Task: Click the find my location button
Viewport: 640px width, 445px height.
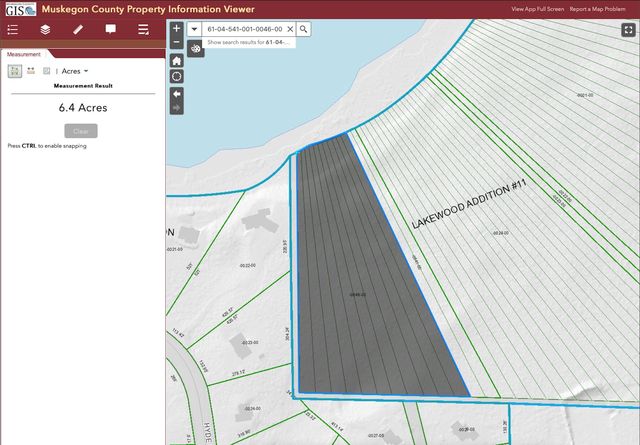Action: click(177, 76)
